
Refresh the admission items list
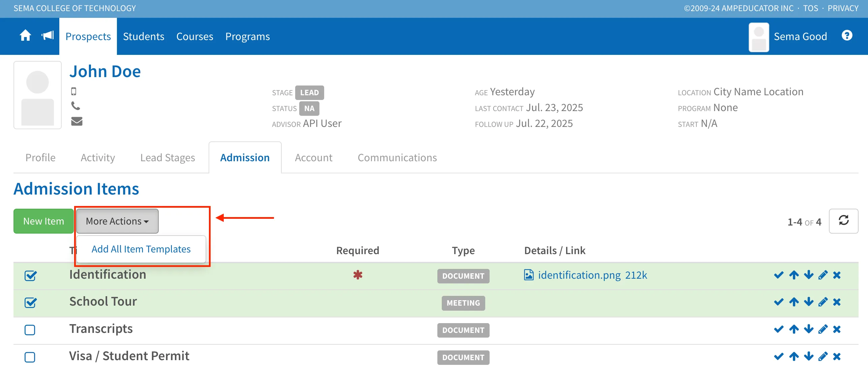point(843,221)
